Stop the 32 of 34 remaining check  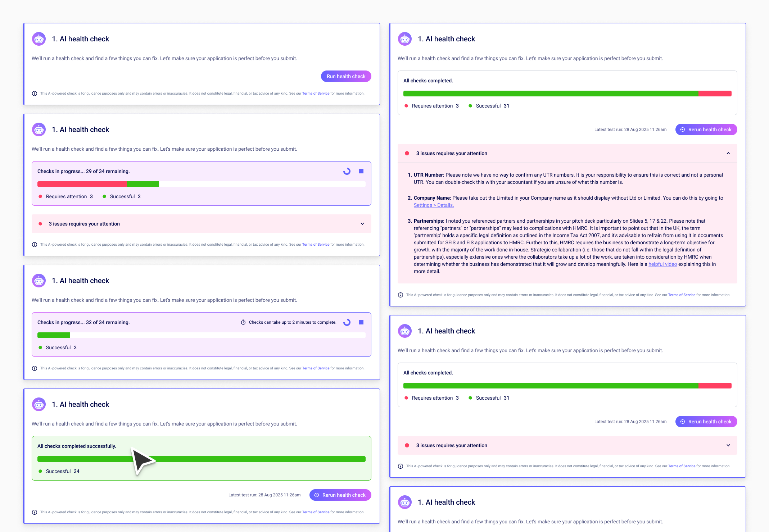(x=361, y=322)
